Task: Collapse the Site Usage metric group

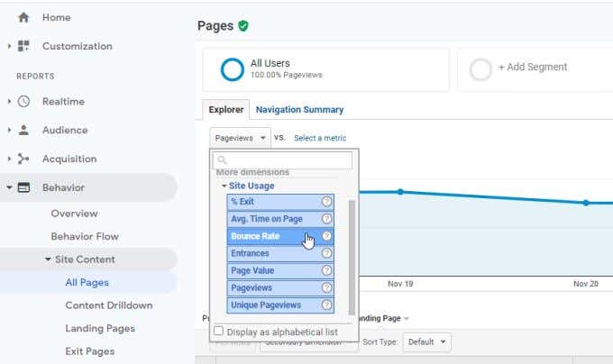Action: point(224,186)
